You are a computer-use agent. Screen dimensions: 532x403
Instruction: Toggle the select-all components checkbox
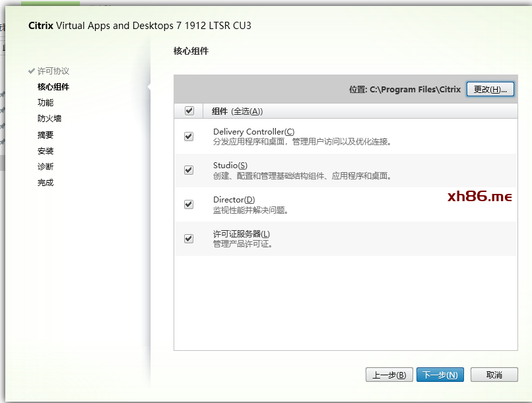tap(189, 111)
